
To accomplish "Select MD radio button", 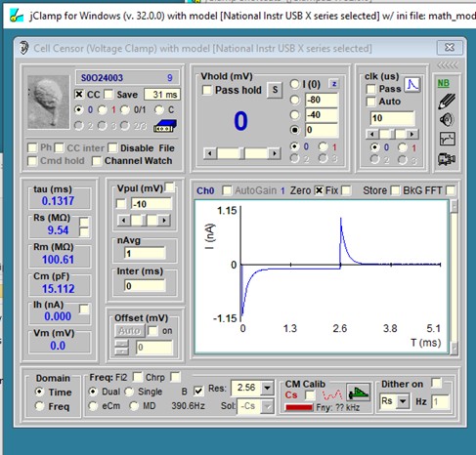I will pos(134,406).
